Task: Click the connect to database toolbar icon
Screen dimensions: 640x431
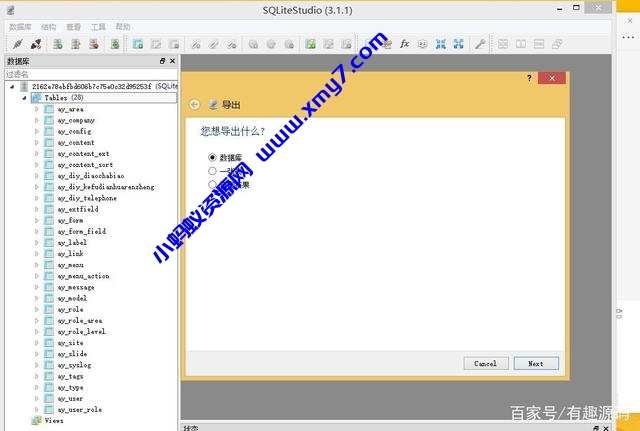Action: (x=18, y=44)
